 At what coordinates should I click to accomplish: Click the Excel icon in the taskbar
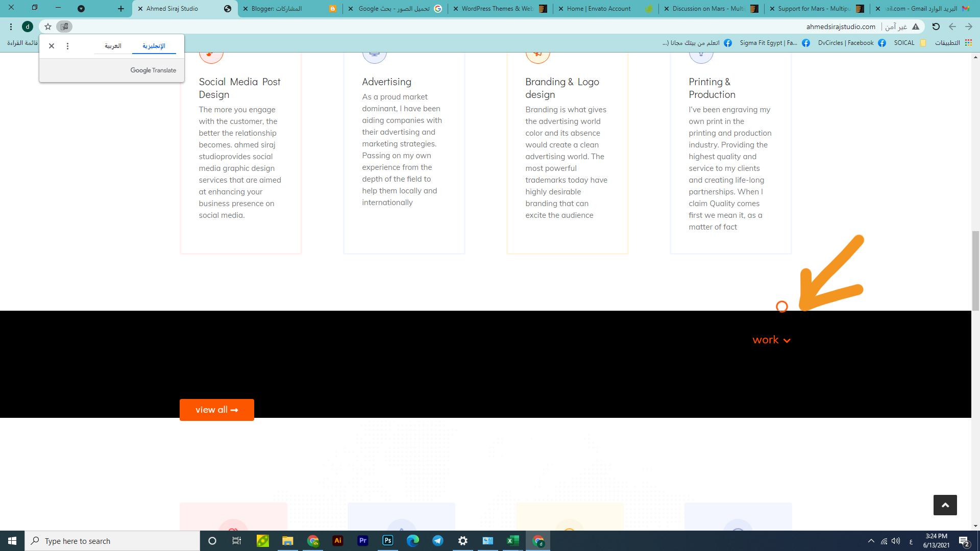click(x=513, y=541)
